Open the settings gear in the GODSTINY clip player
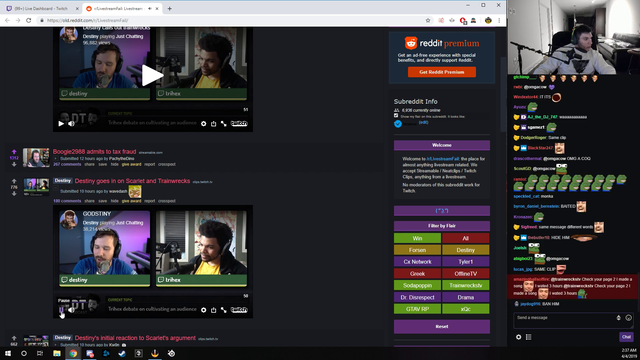Screen dimensions: 640x360 pyautogui.click(x=203, y=310)
